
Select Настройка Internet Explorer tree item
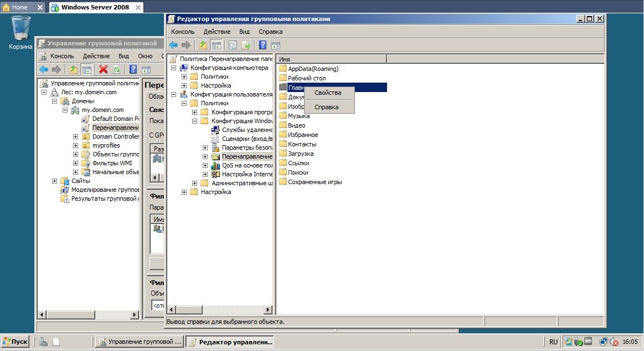[243, 175]
